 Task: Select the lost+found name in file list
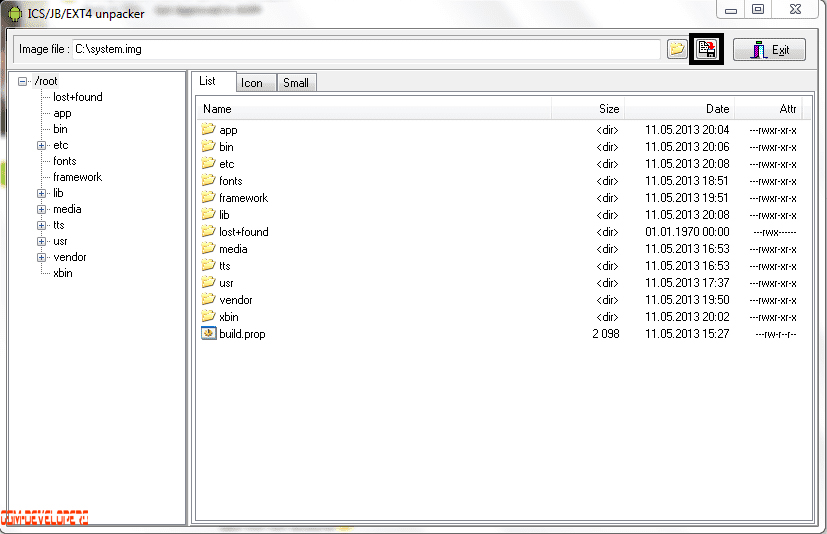point(244,232)
